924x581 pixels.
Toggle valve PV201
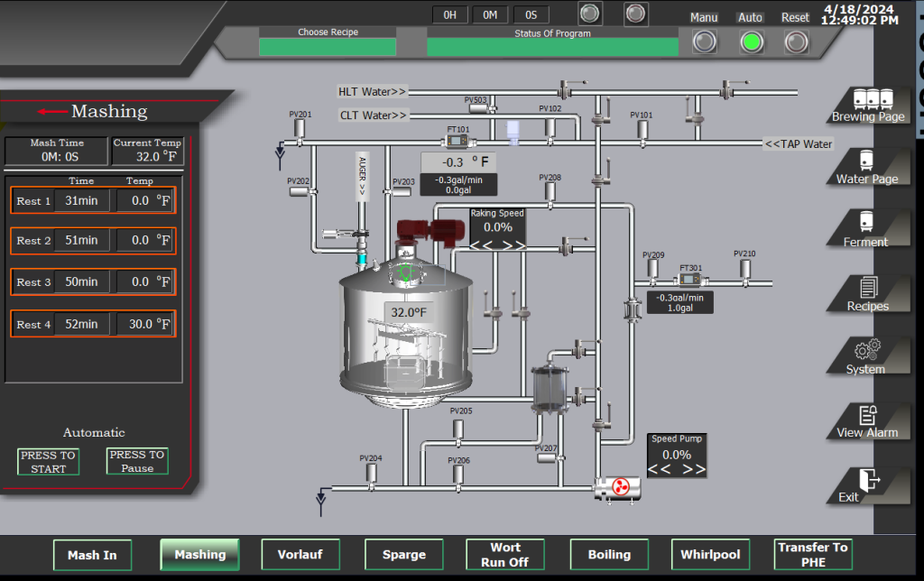point(300,130)
